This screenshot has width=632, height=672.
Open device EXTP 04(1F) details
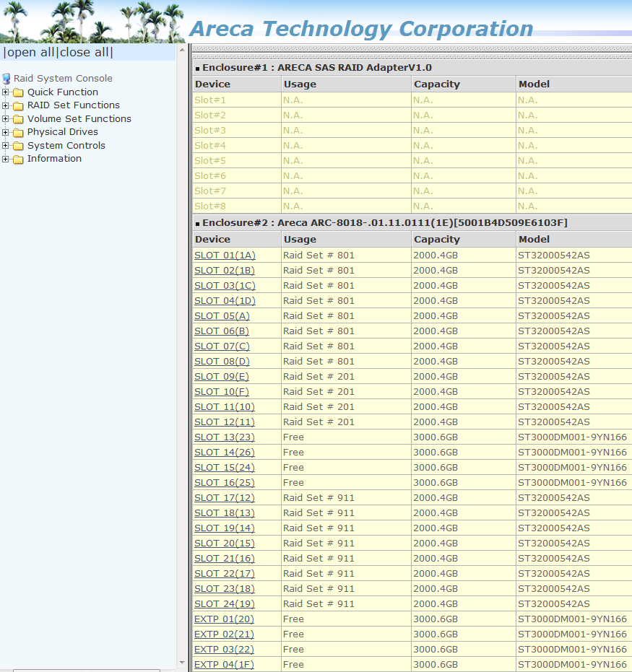(x=224, y=665)
